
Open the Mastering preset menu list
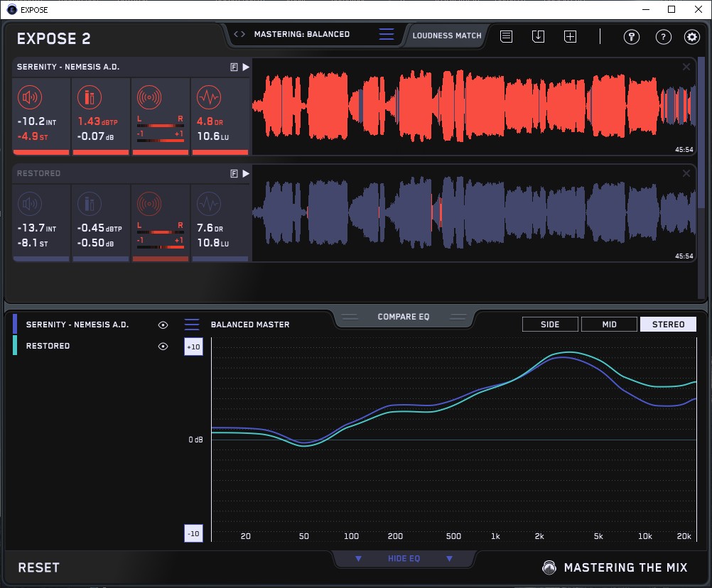386,34
